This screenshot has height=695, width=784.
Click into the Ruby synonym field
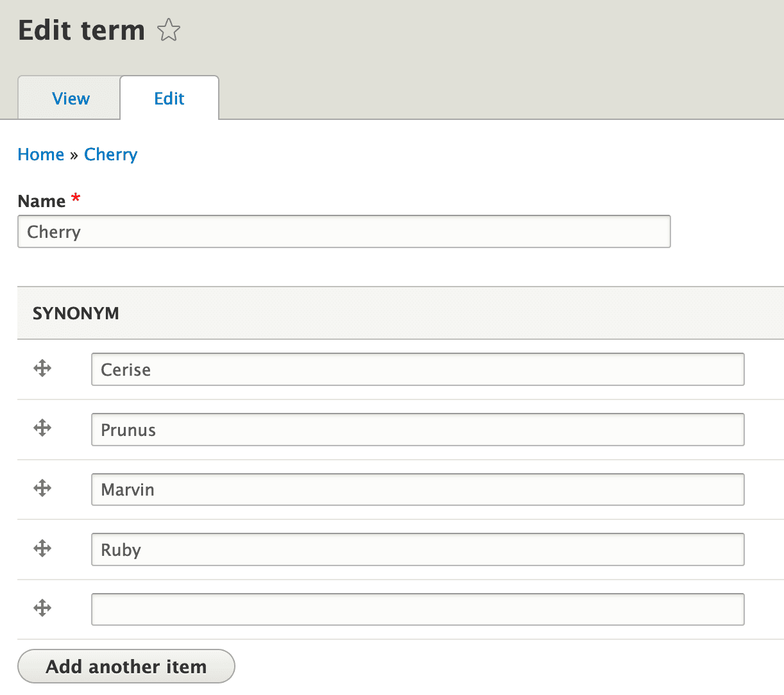(x=418, y=549)
